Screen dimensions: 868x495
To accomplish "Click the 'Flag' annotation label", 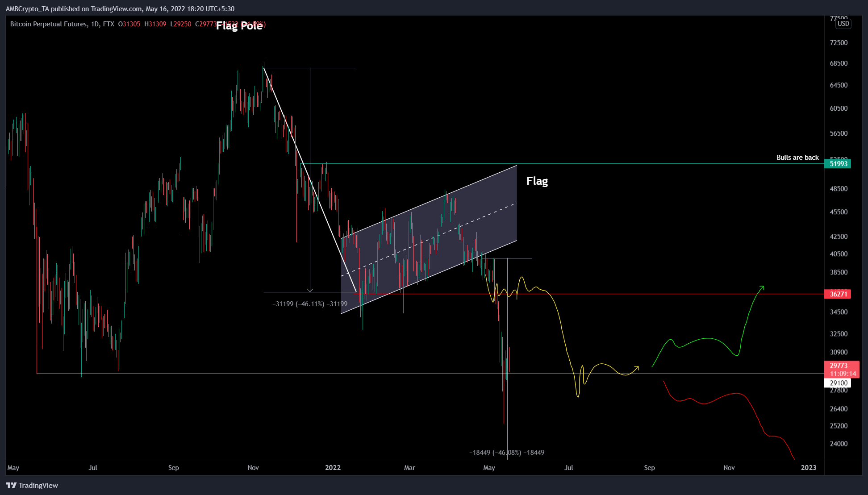I will coord(537,181).
